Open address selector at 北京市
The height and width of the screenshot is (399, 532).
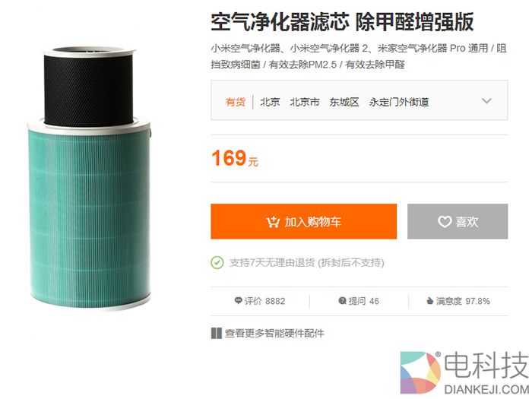[x=305, y=102]
